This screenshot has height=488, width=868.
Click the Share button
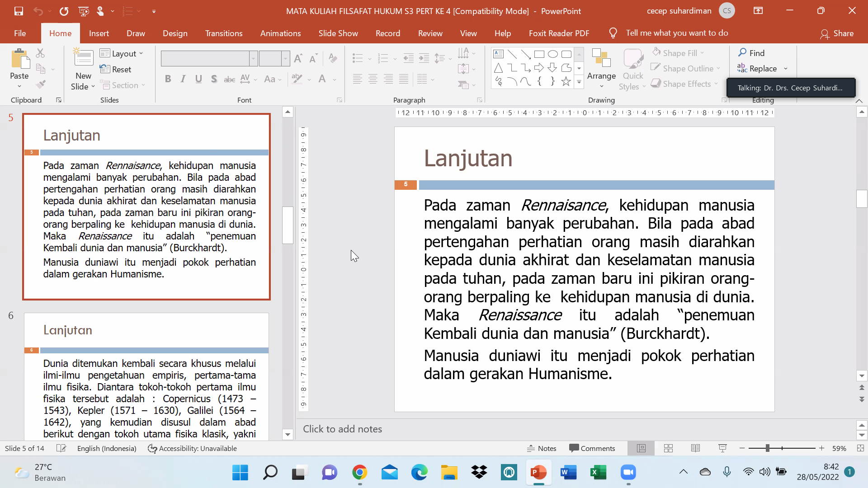[x=837, y=33]
